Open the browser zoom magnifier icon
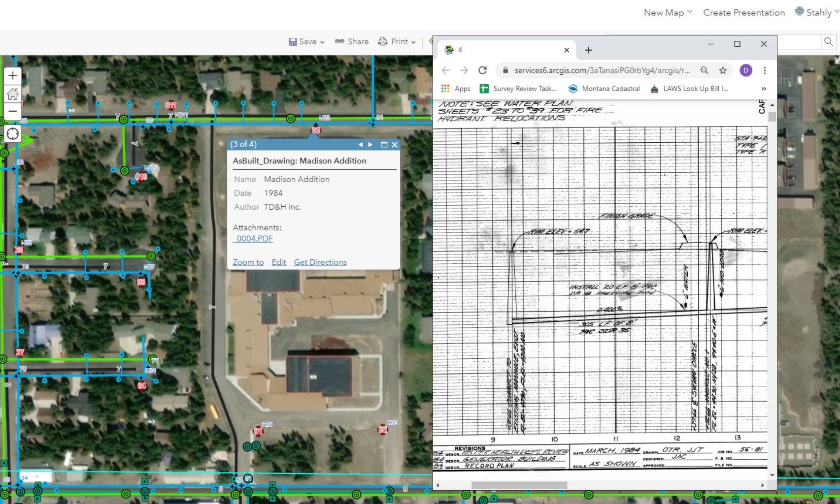840x504 pixels. [x=705, y=70]
